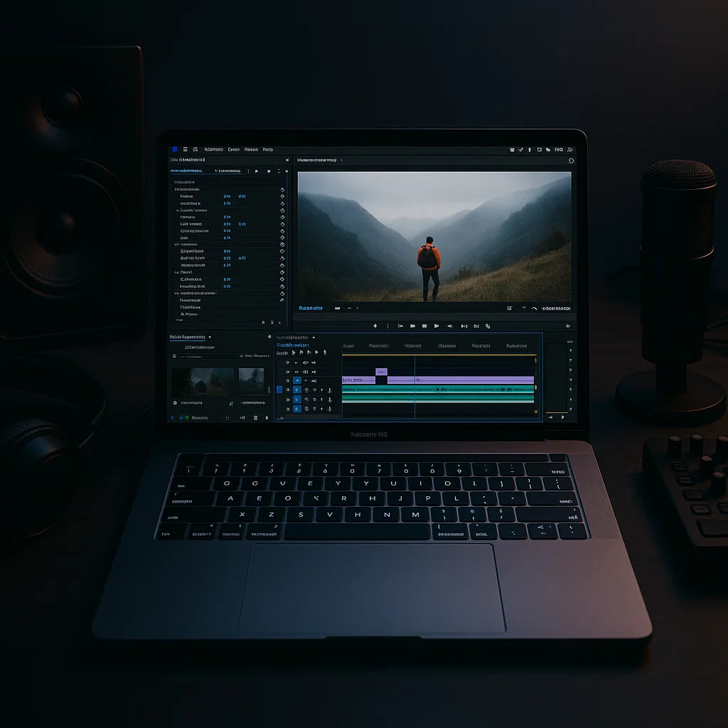Viewport: 728px width, 728px height.
Task: Toggle the highlighted blue track target on the purple clip's track
Action: pos(297,380)
